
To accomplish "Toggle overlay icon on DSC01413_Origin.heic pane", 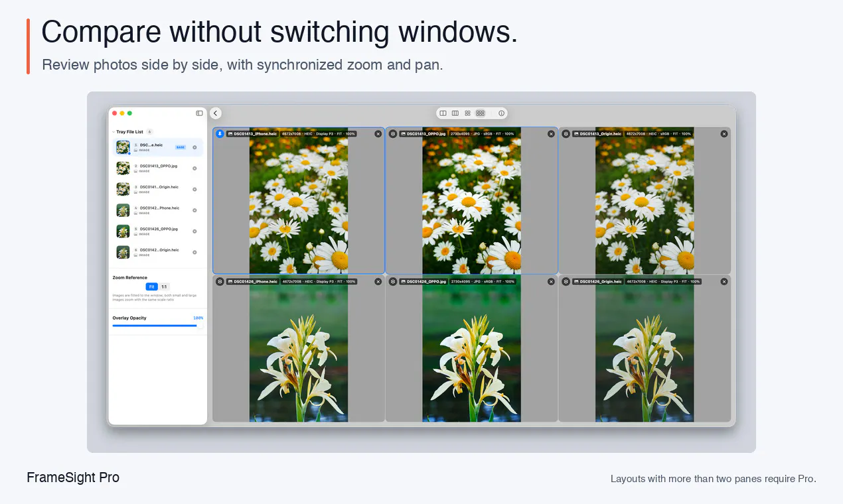I will (x=566, y=134).
